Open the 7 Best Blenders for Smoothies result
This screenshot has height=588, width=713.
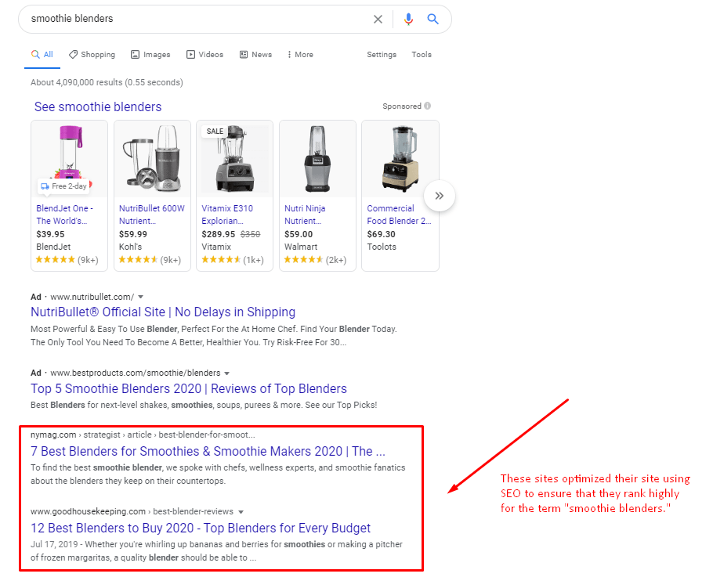point(208,452)
